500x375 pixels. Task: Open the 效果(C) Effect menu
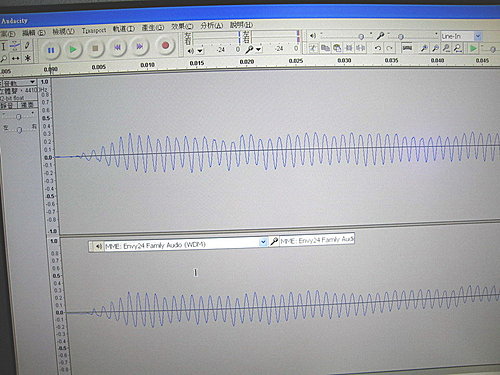pyautogui.click(x=182, y=26)
